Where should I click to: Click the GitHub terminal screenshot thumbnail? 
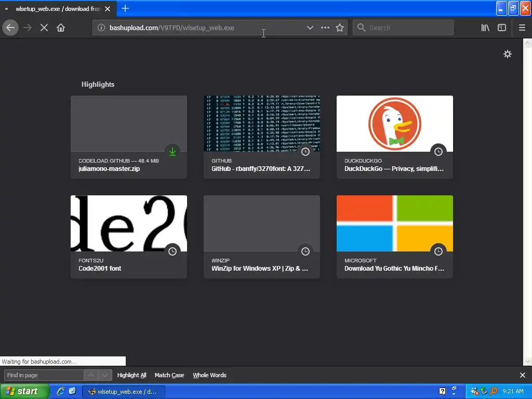262,124
